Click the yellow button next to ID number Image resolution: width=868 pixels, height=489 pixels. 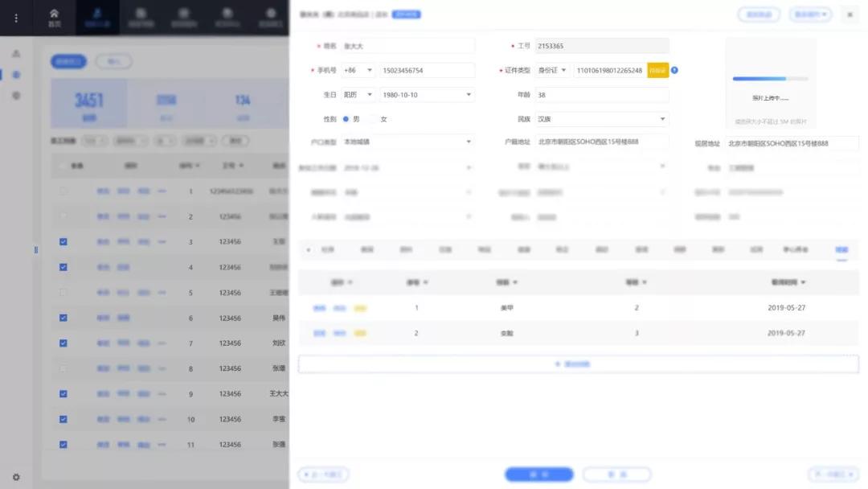(657, 70)
